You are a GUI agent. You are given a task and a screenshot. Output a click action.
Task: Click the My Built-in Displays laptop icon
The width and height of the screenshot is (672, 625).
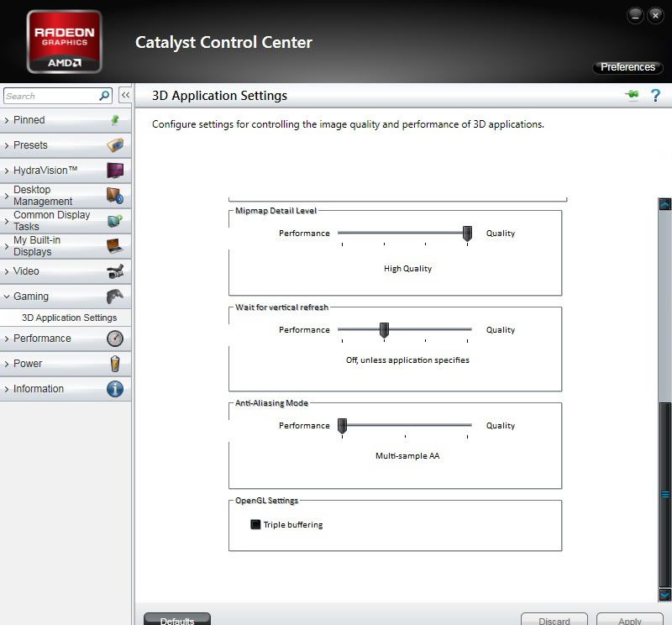click(115, 246)
